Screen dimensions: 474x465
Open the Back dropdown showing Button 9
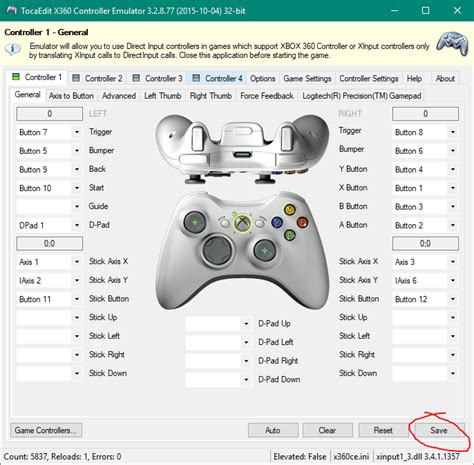click(x=49, y=170)
